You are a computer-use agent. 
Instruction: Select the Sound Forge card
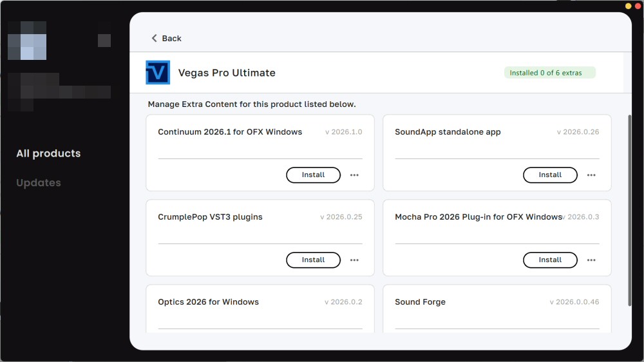click(x=497, y=309)
